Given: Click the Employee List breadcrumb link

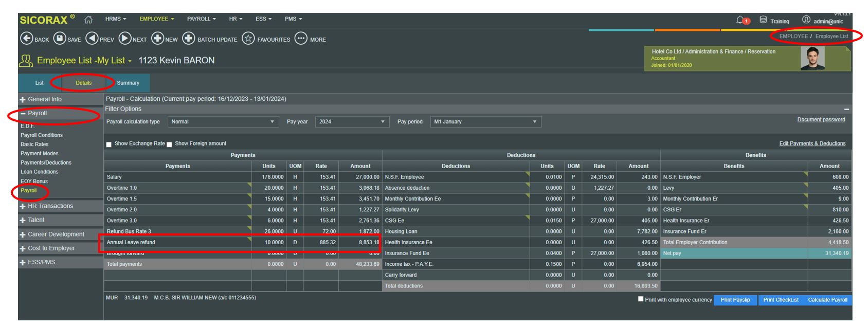Looking at the screenshot, I should tap(832, 37).
